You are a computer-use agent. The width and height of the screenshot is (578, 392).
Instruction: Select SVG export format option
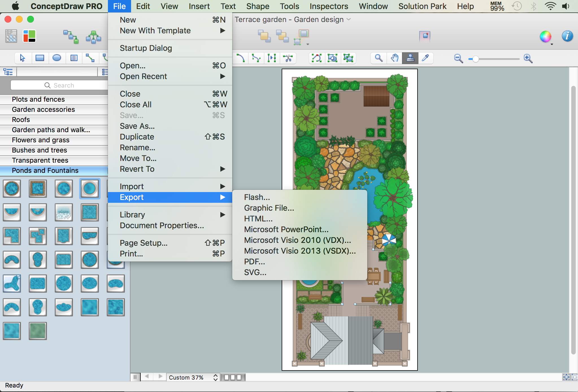coord(256,272)
